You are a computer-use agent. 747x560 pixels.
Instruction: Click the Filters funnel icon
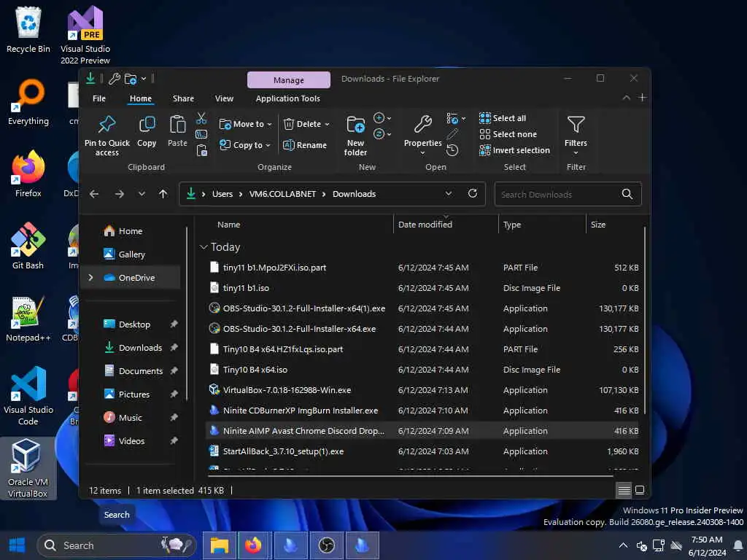pos(576,124)
